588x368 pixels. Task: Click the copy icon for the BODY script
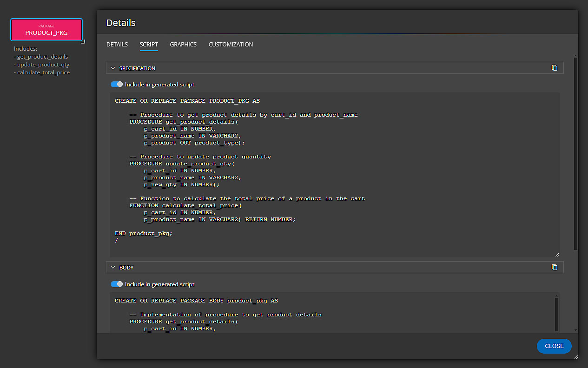click(555, 267)
